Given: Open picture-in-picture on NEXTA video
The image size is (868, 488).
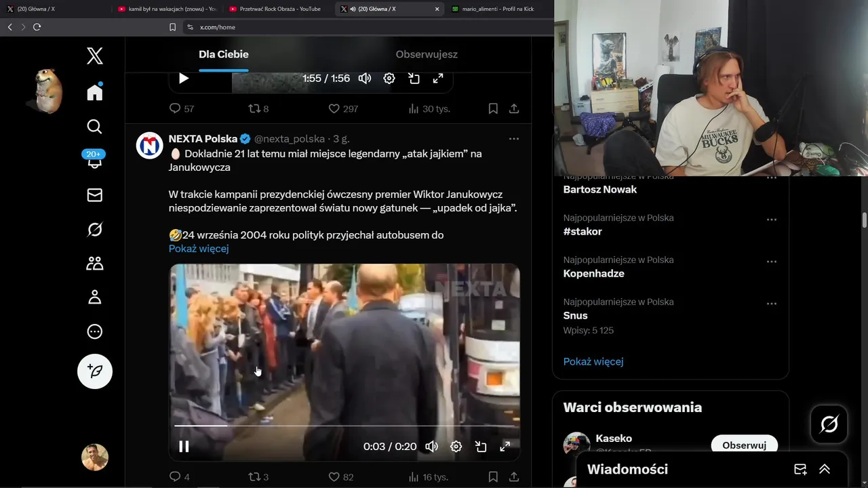Looking at the screenshot, I should point(481,447).
